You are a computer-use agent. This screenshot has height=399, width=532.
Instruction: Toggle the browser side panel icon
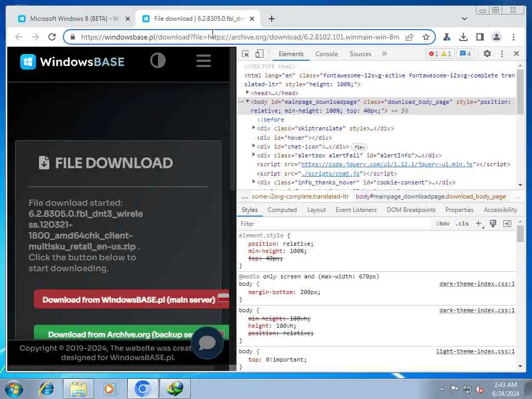tap(480, 37)
